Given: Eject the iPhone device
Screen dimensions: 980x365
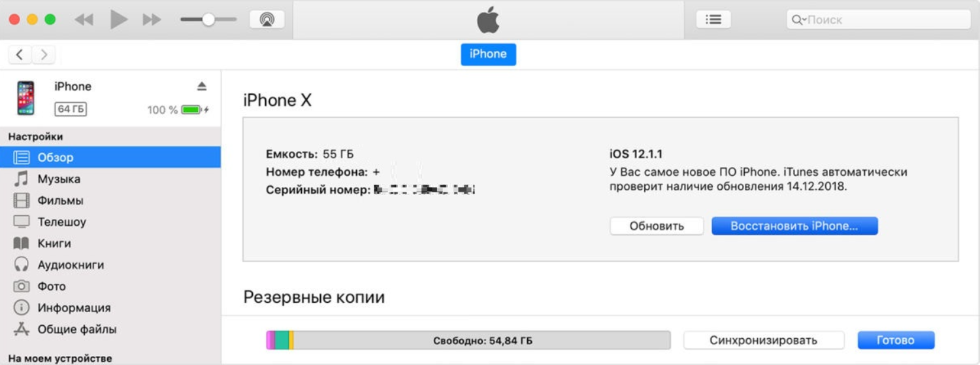Looking at the screenshot, I should point(202,86).
